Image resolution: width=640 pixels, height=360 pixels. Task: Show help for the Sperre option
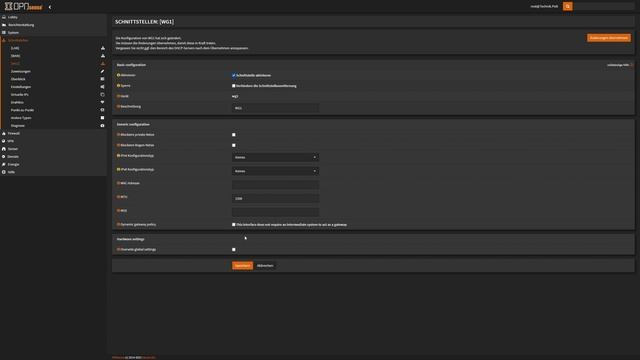[118, 86]
